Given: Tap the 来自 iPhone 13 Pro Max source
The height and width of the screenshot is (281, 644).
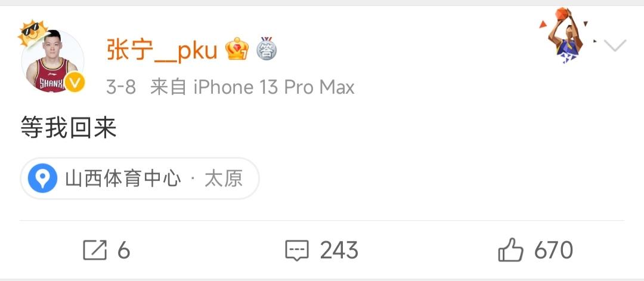Looking at the screenshot, I should [x=253, y=87].
